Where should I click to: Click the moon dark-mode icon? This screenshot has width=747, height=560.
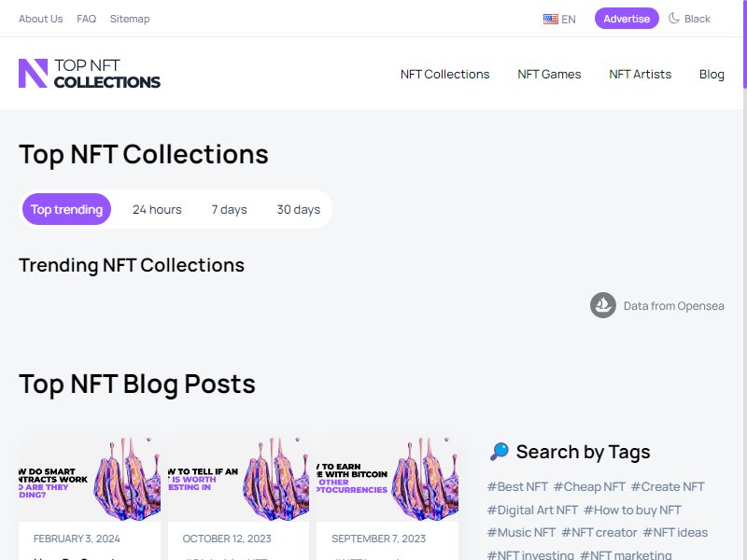click(673, 19)
